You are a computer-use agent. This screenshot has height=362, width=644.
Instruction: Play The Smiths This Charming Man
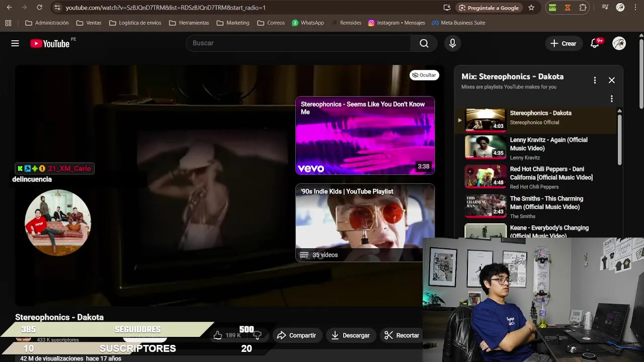(535, 206)
